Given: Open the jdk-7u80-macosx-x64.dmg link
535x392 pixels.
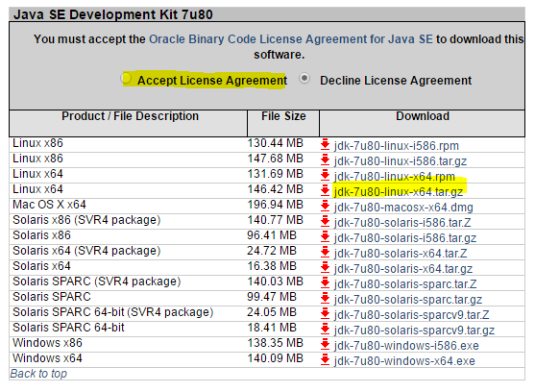Looking at the screenshot, I should tap(403, 208).
